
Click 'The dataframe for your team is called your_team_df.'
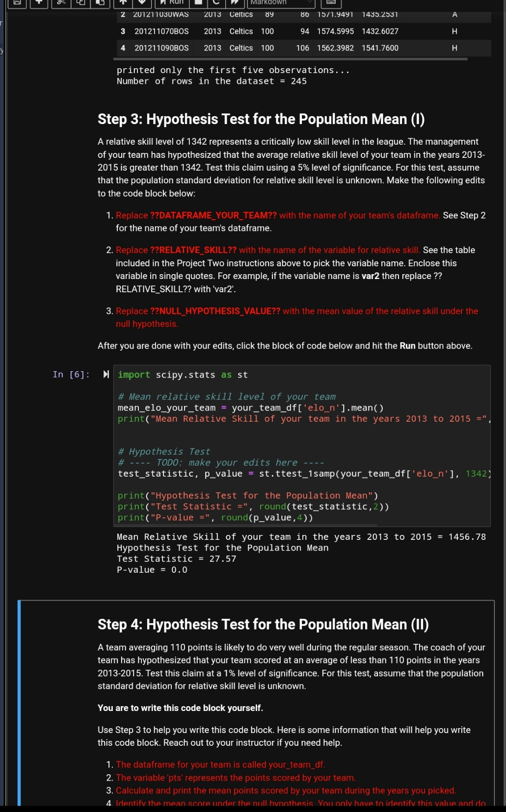(220, 764)
